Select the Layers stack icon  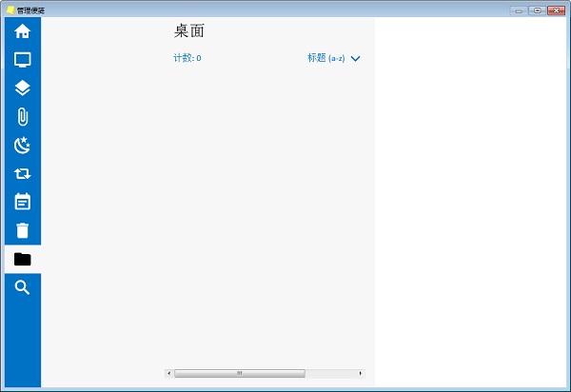[x=23, y=88]
